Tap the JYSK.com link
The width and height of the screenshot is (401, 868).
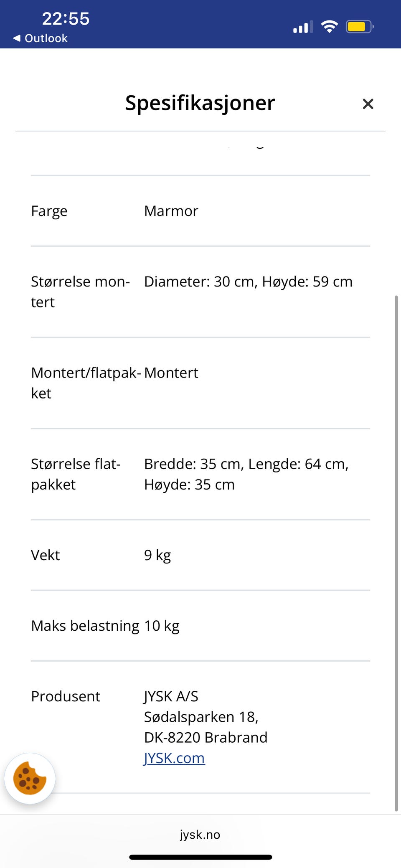(174, 758)
